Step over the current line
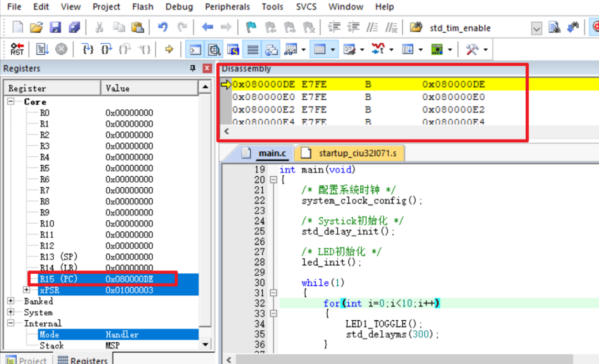 [x=106, y=49]
